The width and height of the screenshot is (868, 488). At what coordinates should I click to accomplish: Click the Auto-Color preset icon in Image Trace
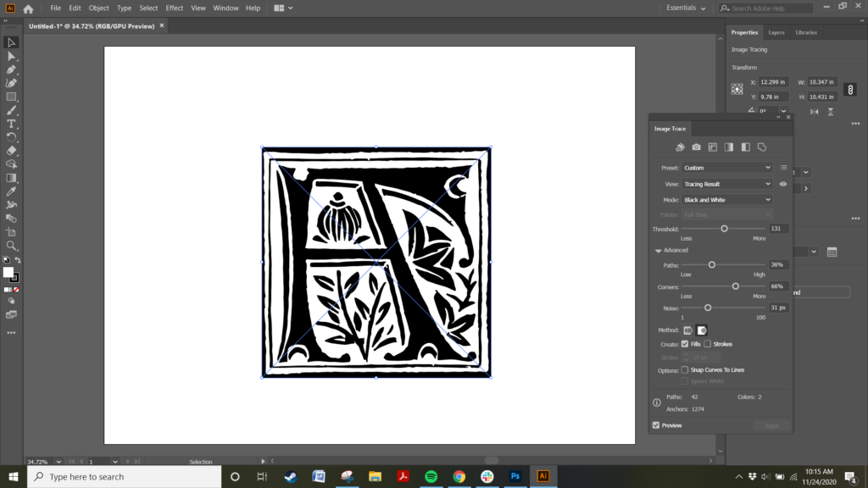pyautogui.click(x=680, y=147)
